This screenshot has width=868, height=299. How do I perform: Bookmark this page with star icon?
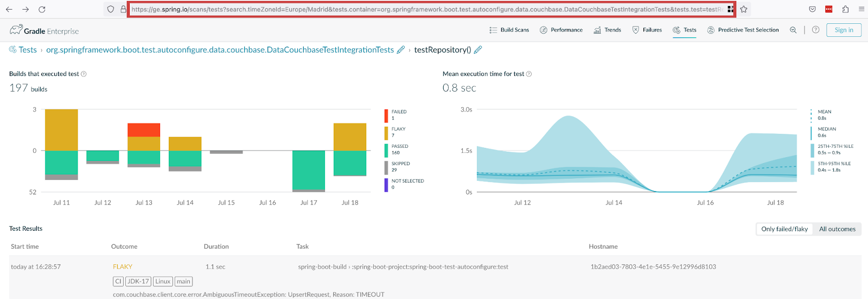744,9
